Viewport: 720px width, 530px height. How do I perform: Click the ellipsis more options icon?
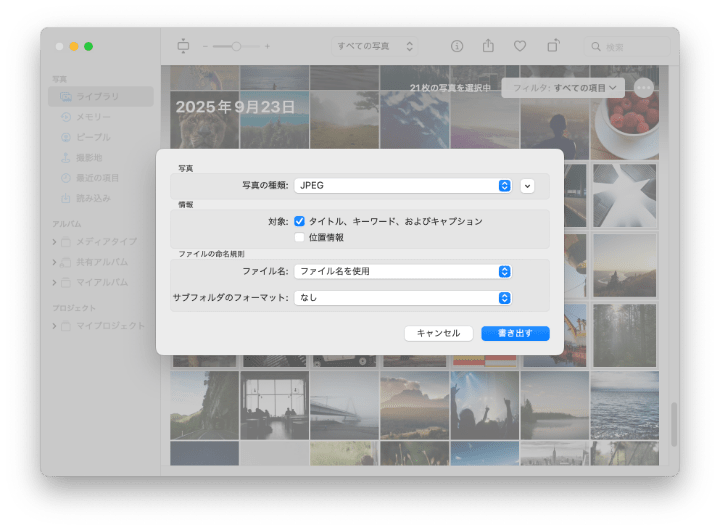643,88
